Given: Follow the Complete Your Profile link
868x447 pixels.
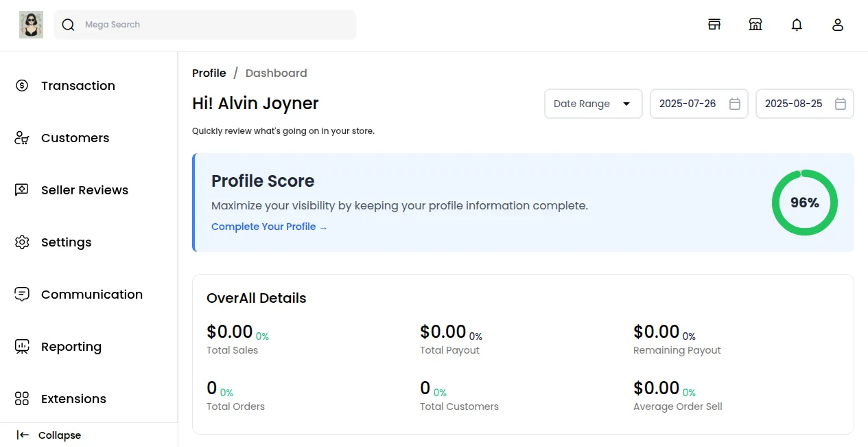Looking at the screenshot, I should click(269, 227).
